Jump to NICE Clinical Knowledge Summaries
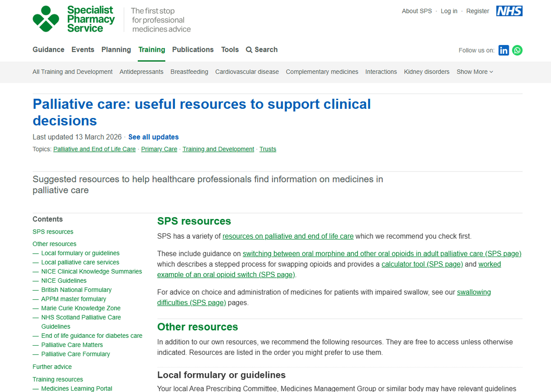 click(91, 271)
